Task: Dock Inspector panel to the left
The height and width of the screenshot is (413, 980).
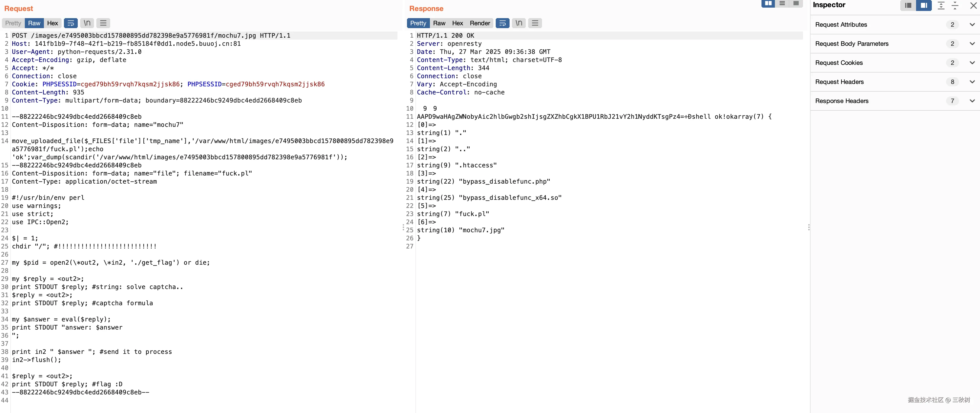Action: 908,5
